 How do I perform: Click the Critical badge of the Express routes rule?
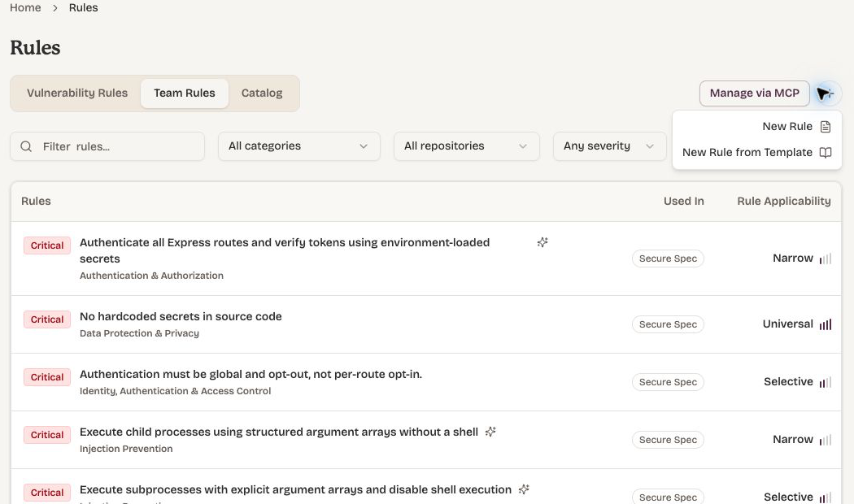pyautogui.click(x=47, y=245)
